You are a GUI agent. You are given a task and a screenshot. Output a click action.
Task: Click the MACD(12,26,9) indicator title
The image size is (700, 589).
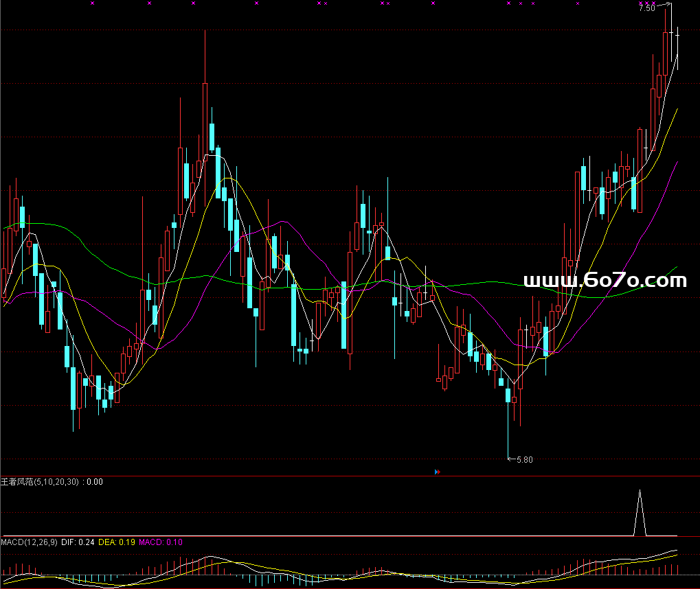(x=29, y=542)
